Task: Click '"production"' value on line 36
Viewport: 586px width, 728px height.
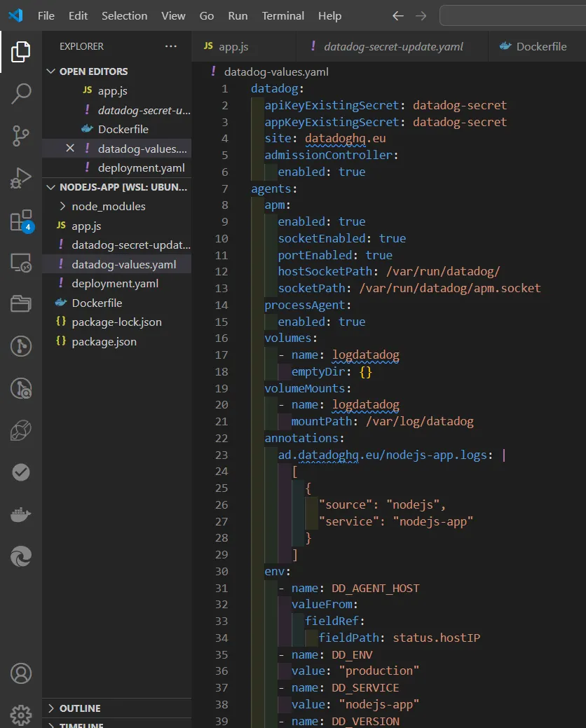Action: click(379, 671)
